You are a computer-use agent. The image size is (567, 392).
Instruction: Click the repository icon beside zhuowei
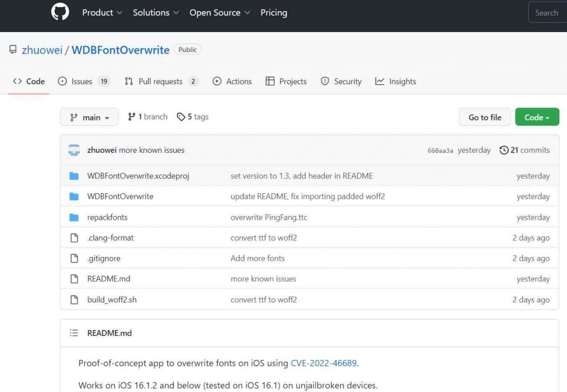point(13,49)
